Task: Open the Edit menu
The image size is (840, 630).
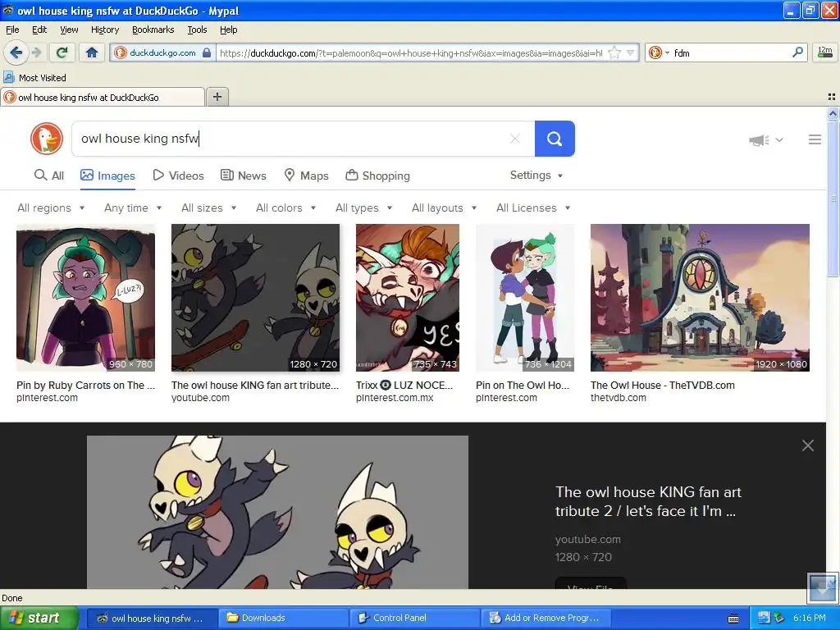Action: click(39, 30)
